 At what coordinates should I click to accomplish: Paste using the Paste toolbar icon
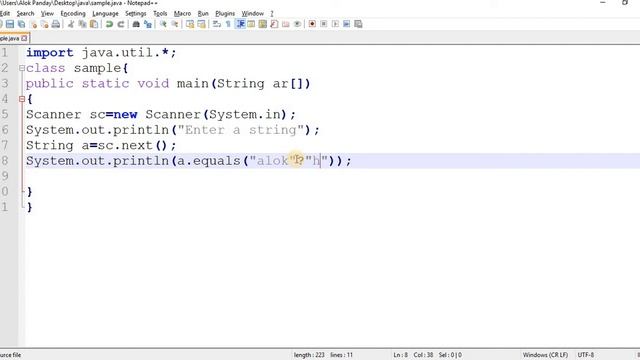coord(94,24)
